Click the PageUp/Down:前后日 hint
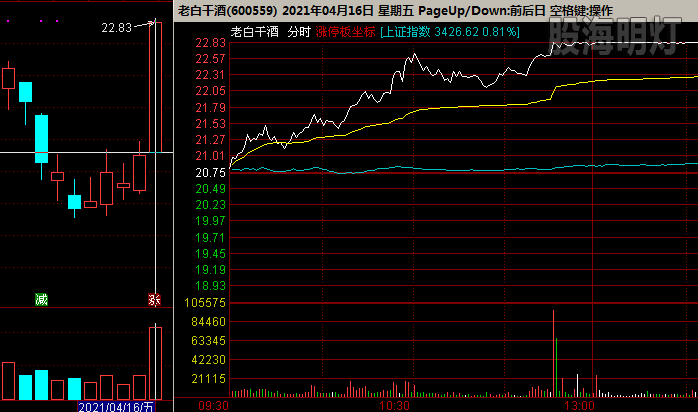This screenshot has width=698, height=412. point(482,10)
